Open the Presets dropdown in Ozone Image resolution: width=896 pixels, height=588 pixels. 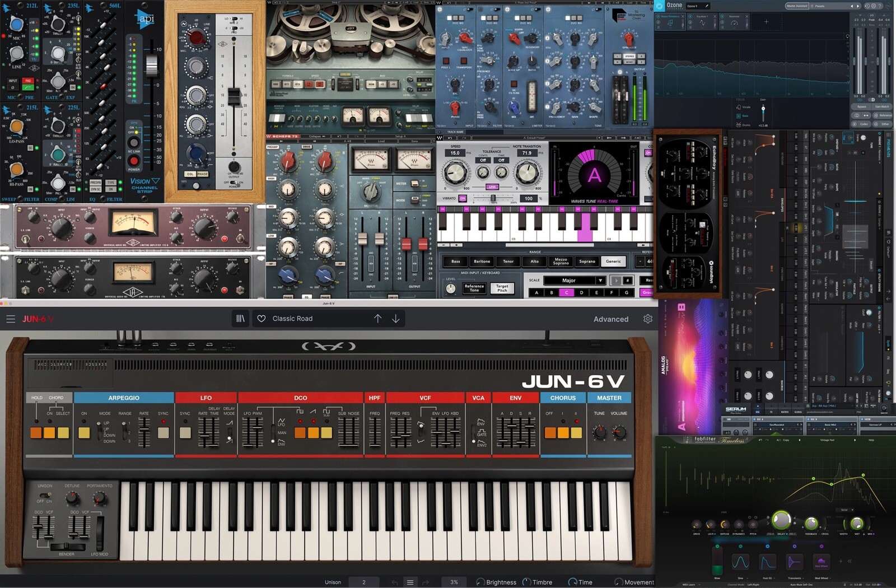pyautogui.click(x=820, y=6)
